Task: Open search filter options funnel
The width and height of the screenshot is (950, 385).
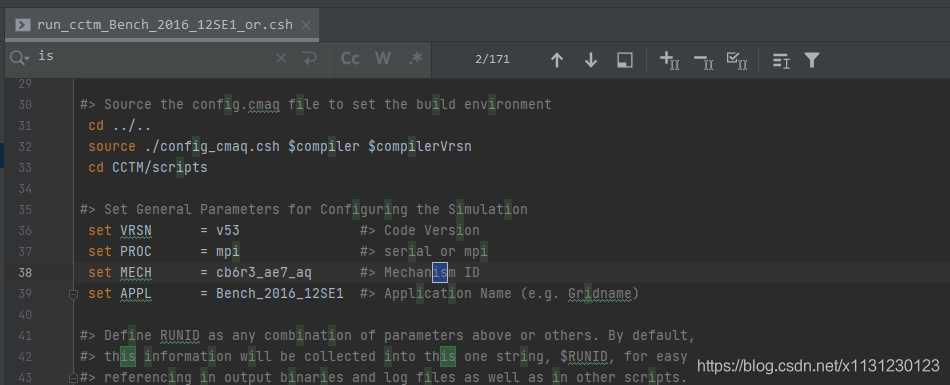Action: click(x=812, y=59)
